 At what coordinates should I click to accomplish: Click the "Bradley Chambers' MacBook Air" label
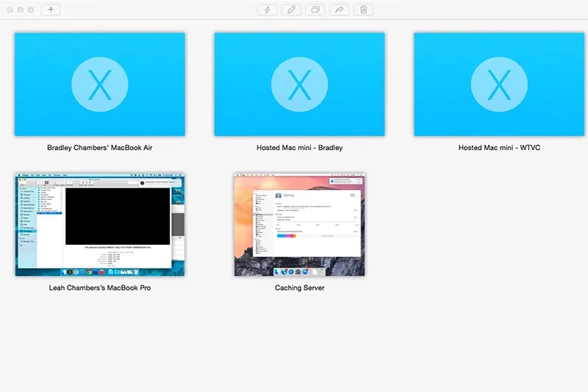(x=100, y=147)
